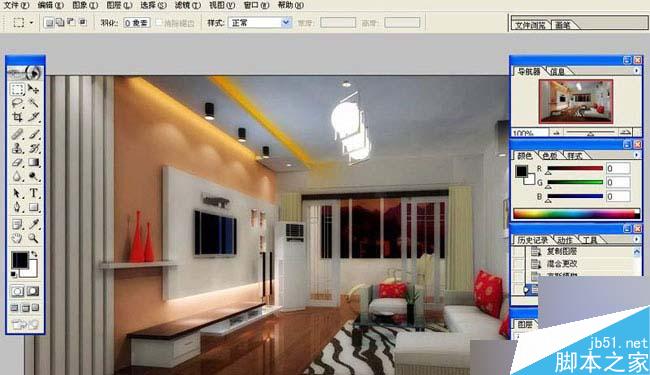Select the Magic Wand tool
Image resolution: width=650 pixels, height=375 pixels.
pyautogui.click(x=33, y=103)
